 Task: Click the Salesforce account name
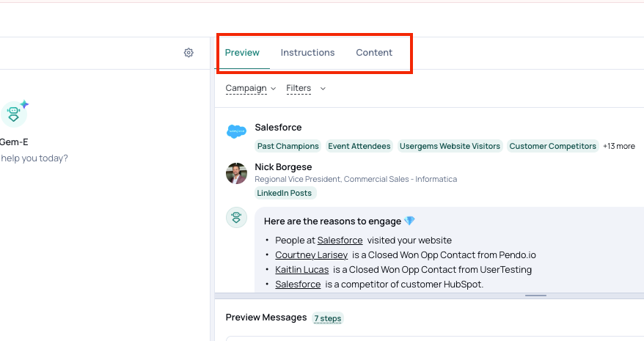pyautogui.click(x=278, y=128)
